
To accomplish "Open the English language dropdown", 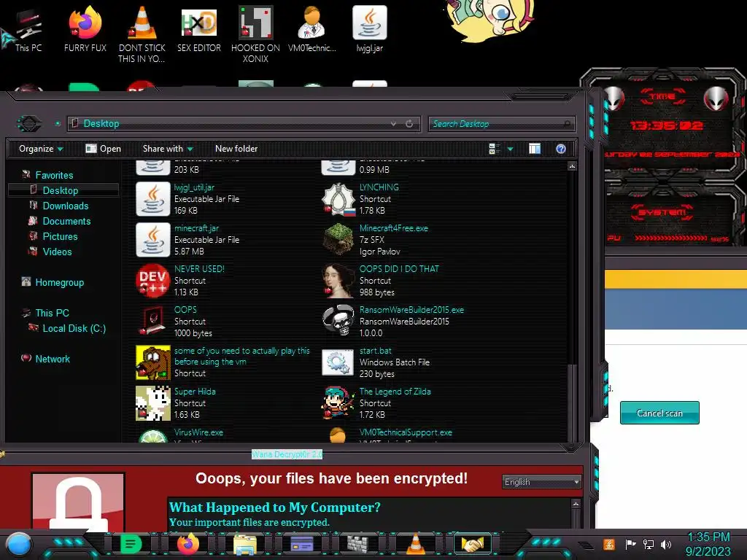I will 542,482.
